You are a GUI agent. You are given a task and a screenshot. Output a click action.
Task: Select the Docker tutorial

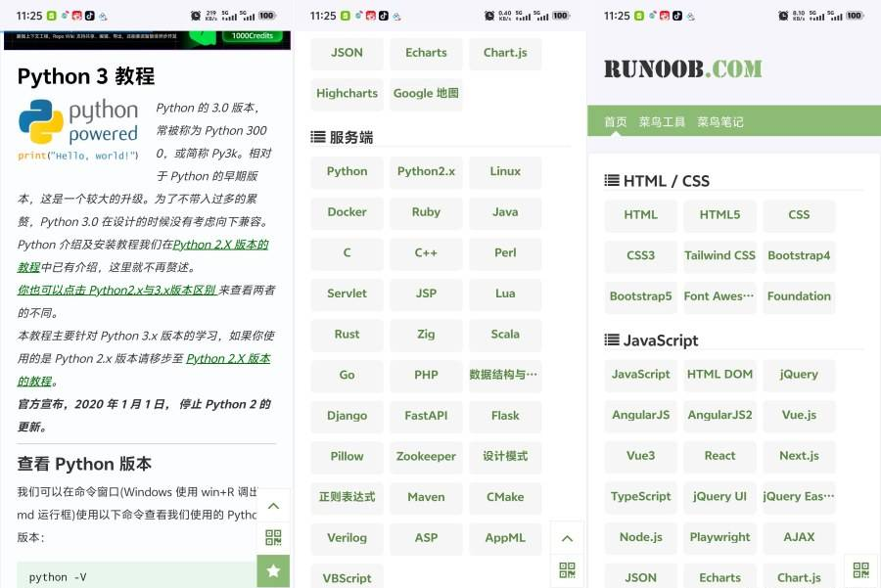click(347, 212)
